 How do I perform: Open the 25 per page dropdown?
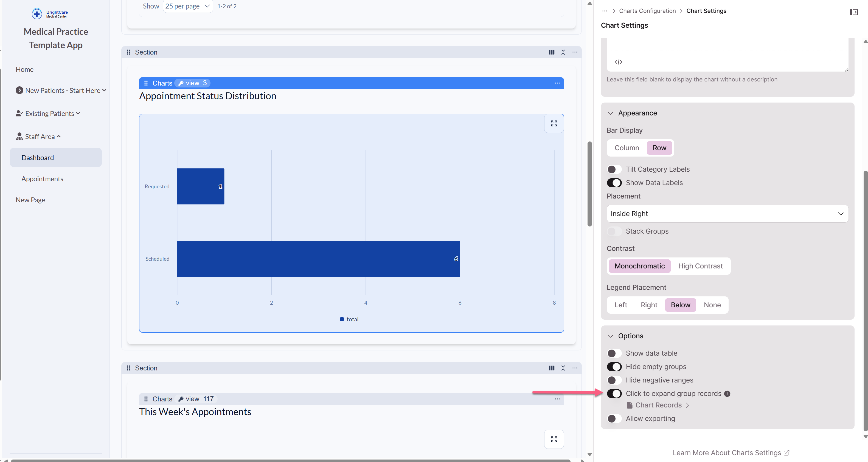pos(187,6)
